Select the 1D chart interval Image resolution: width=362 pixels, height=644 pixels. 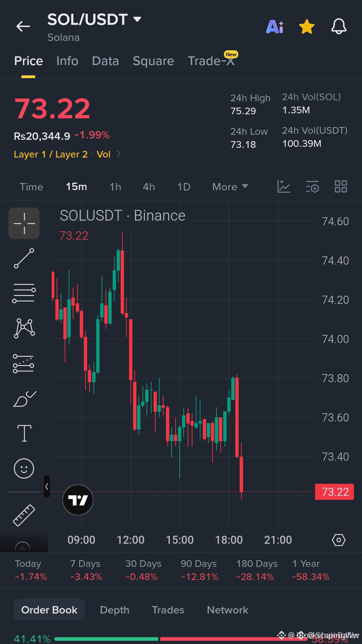(184, 187)
